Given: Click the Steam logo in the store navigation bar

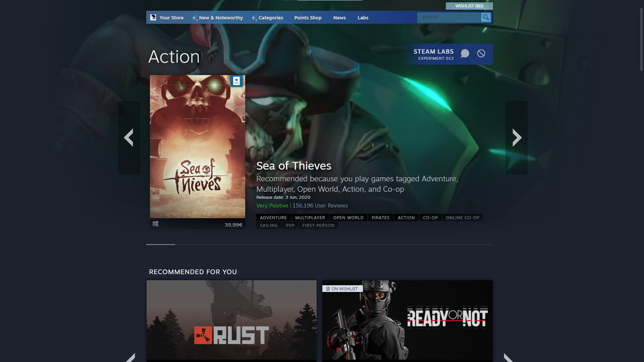Looking at the screenshot, I should [x=152, y=16].
